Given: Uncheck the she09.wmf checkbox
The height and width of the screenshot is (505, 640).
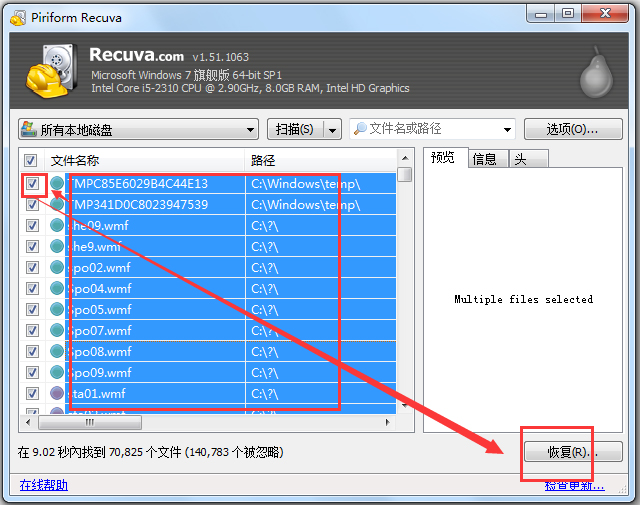Looking at the screenshot, I should point(32,225).
